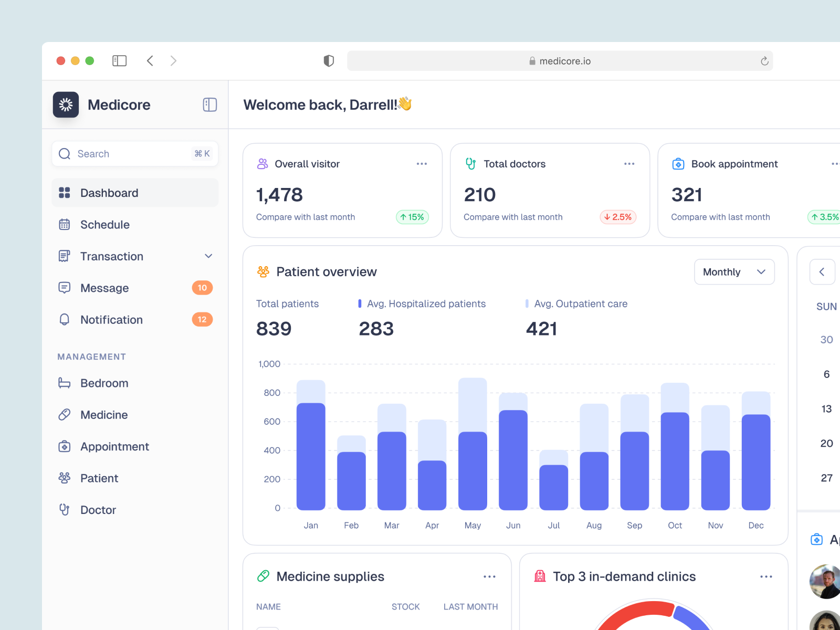
Task: Select the Doctor stethoscope icon
Action: pyautogui.click(x=64, y=509)
